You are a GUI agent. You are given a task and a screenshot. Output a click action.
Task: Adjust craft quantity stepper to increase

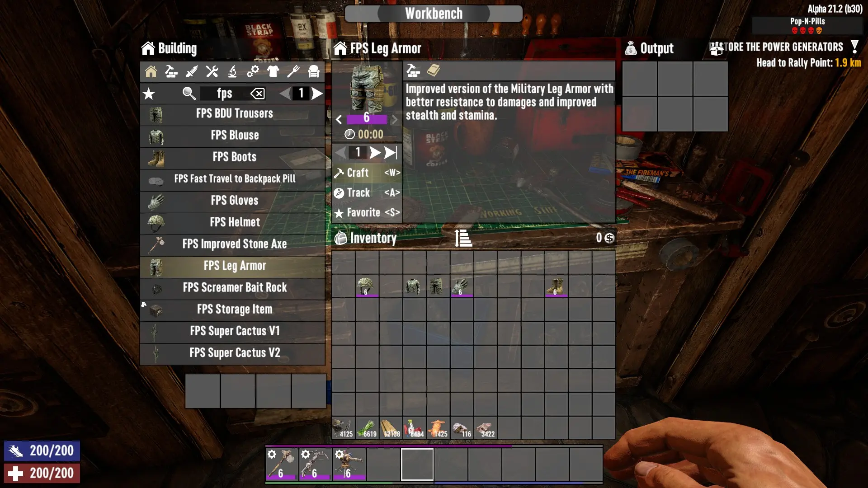pos(374,153)
